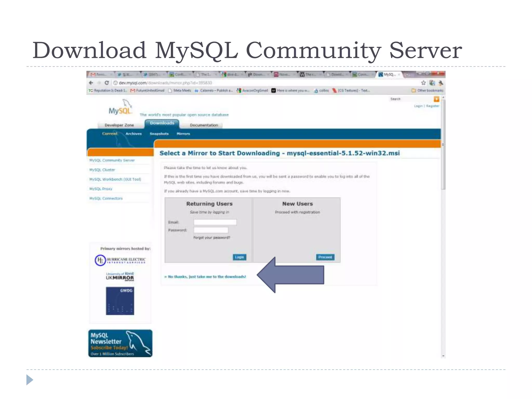Viewport: 532px width, 399px height.
Task: Open the AvoconOrgGmail bookmark
Action: tap(252, 90)
